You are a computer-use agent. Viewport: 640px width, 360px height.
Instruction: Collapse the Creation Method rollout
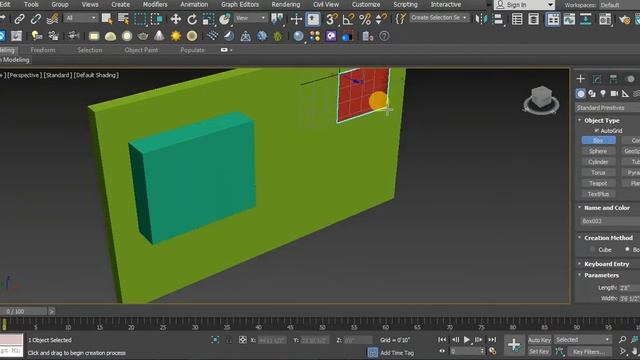[x=608, y=238]
